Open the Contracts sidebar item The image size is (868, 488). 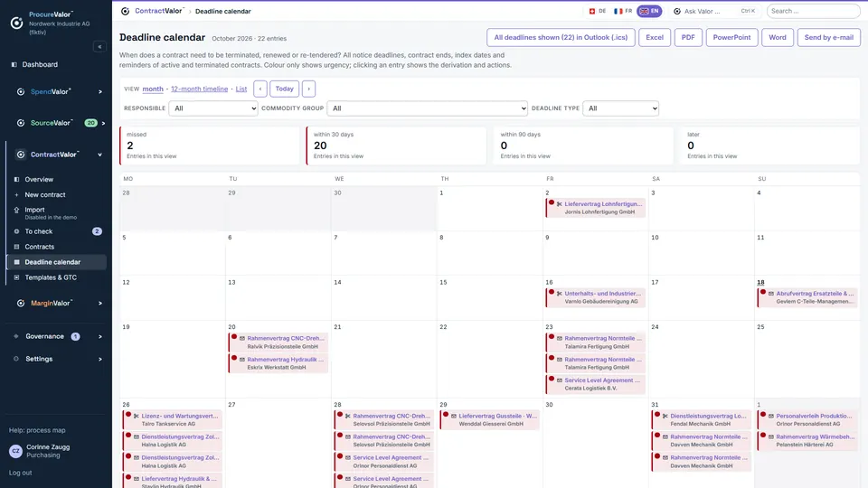pyautogui.click(x=56, y=247)
